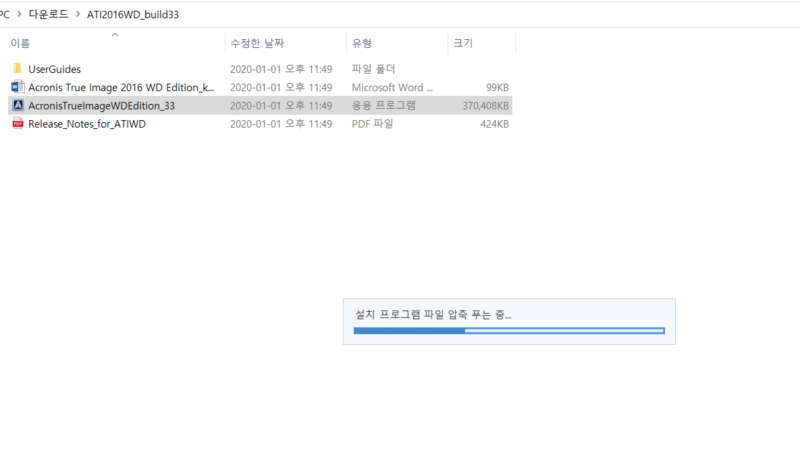Select Release_Notes_for_ATIWD file name
800x461 pixels.
(87, 124)
